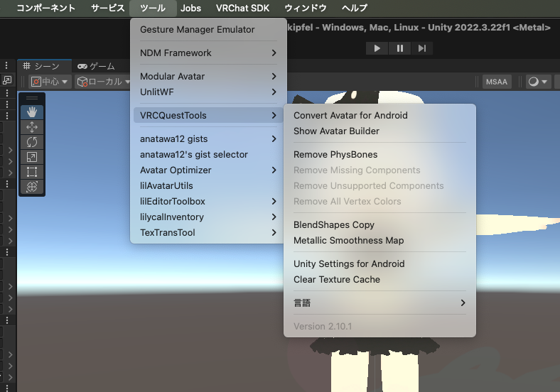Expand the Avatar Optimizer submenu
This screenshot has height=392, width=560.
(x=208, y=170)
